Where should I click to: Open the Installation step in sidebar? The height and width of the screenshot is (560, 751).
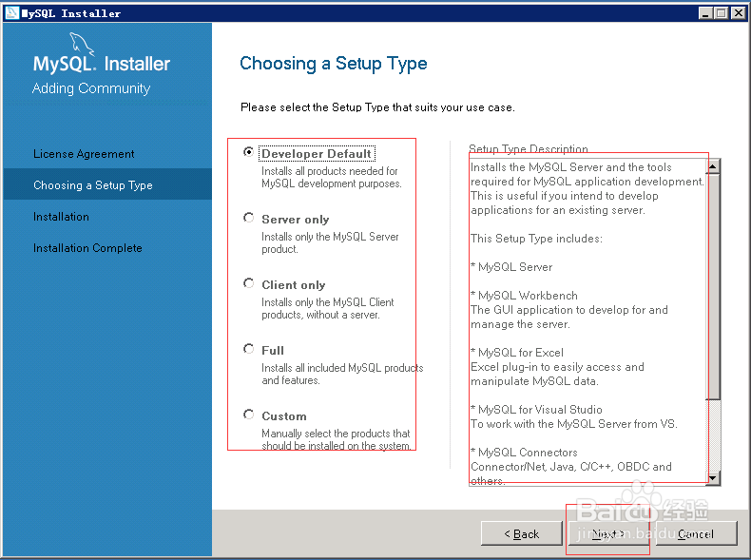click(61, 217)
